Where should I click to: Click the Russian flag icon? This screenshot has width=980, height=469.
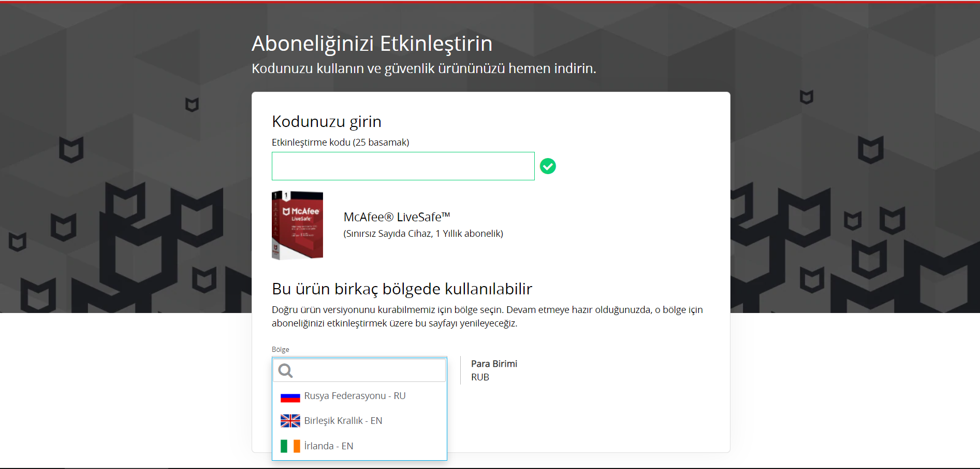pyautogui.click(x=290, y=397)
